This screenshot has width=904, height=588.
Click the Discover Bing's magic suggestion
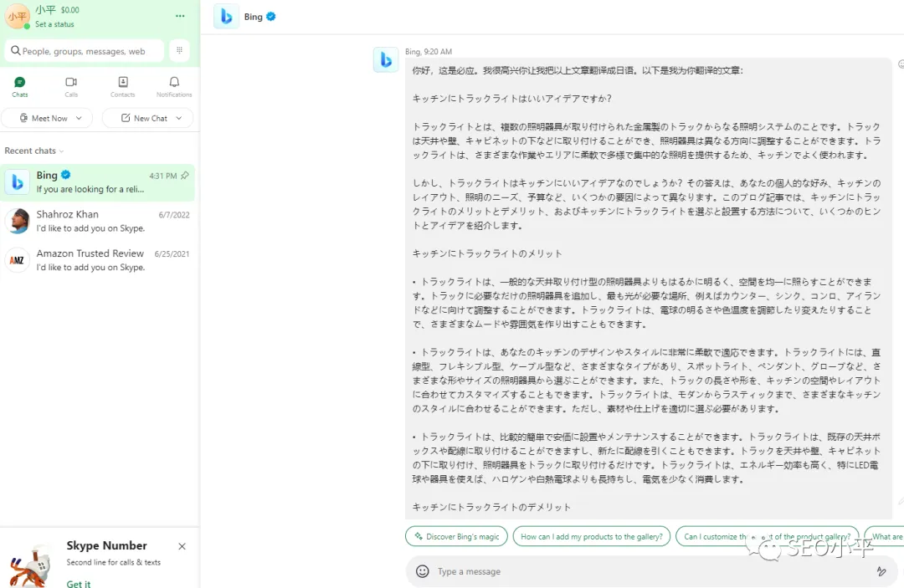click(x=457, y=536)
